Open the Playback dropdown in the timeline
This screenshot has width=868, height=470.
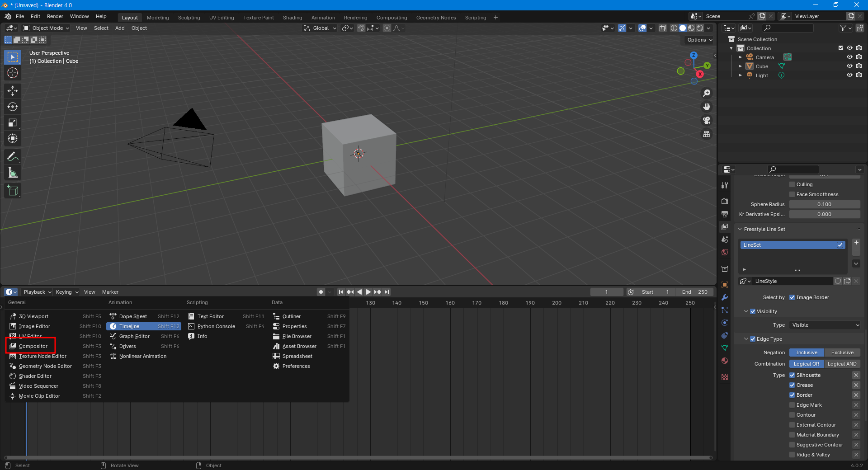tap(37, 292)
